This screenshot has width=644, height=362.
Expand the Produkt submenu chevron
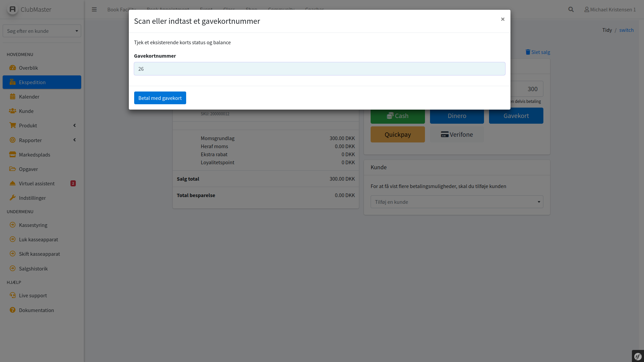click(x=74, y=125)
